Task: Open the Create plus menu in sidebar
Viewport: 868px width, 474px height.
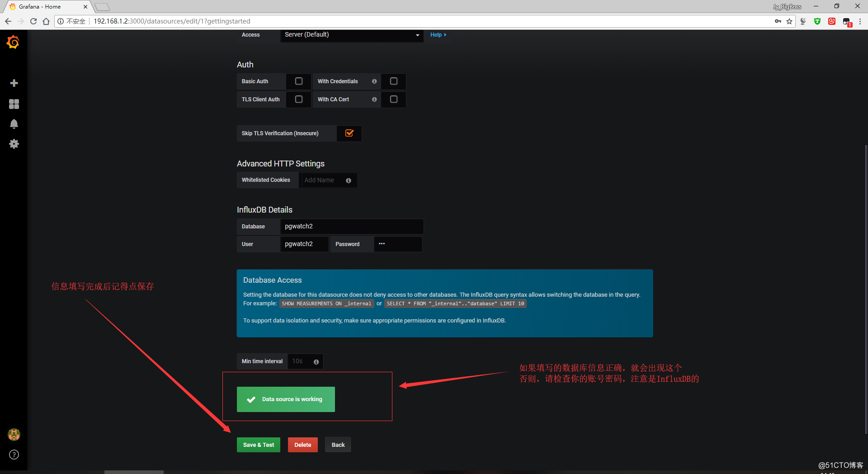Action: coord(14,83)
